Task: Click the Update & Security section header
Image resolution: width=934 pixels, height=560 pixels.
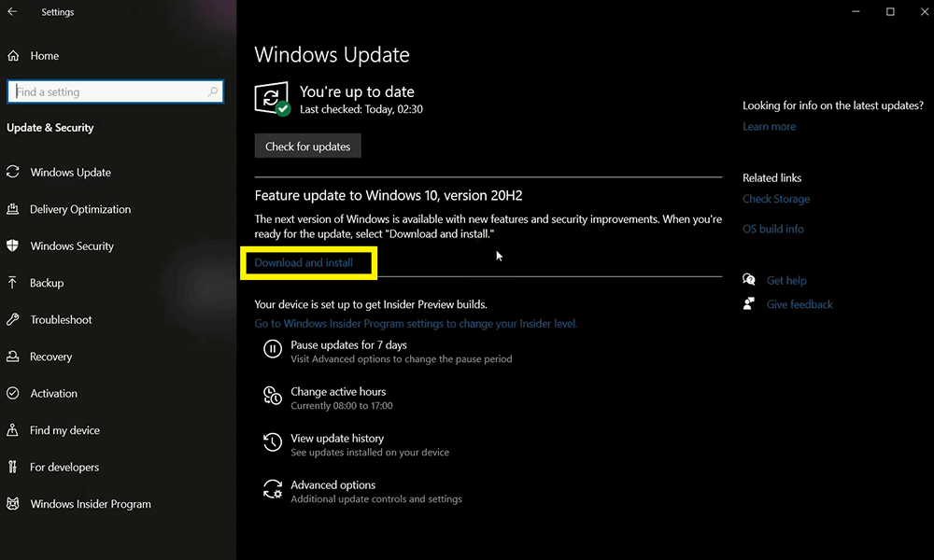Action: pyautogui.click(x=50, y=127)
